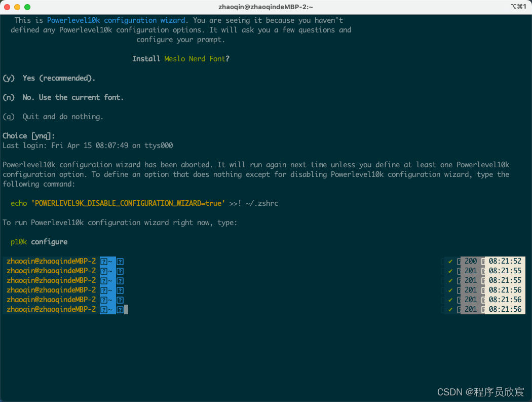This screenshot has width=532, height=402.
Task: Click the 'Choice [ynq]:' prompt text
Action: [29, 136]
